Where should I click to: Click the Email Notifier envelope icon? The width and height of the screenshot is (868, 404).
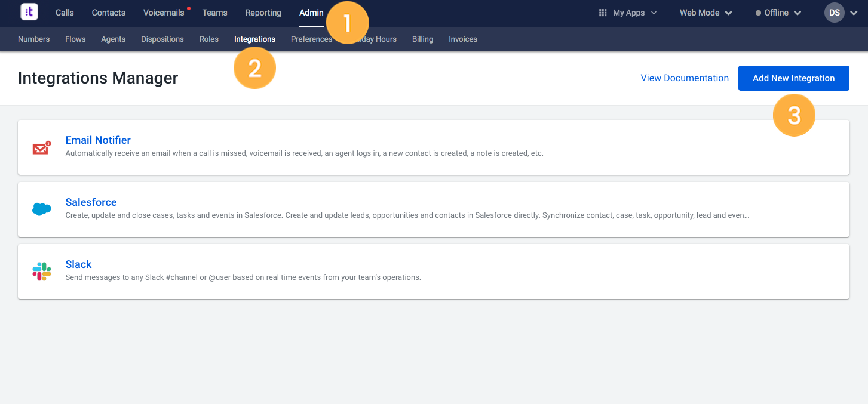coord(41,147)
